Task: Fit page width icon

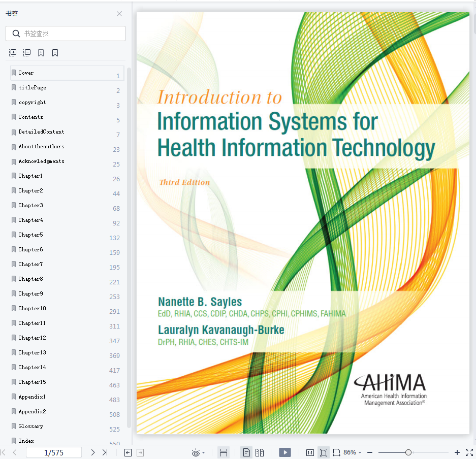Action: pyautogui.click(x=336, y=452)
